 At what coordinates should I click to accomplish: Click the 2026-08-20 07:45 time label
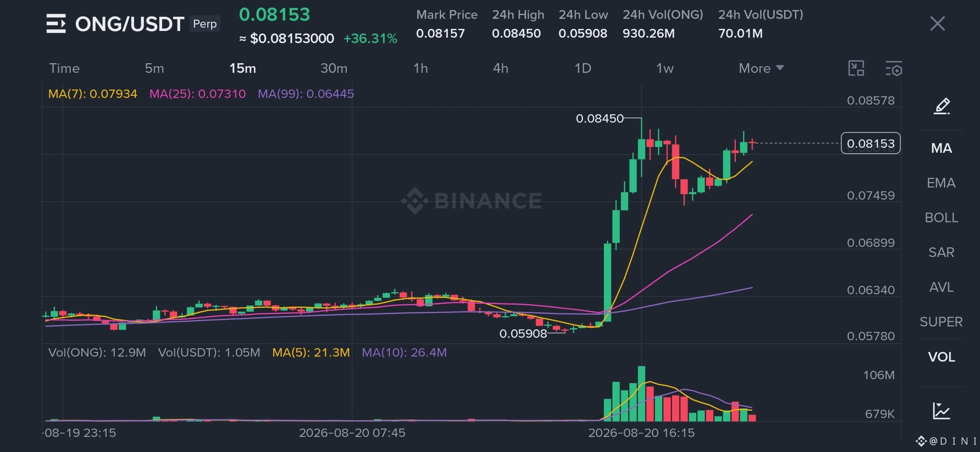tap(352, 433)
